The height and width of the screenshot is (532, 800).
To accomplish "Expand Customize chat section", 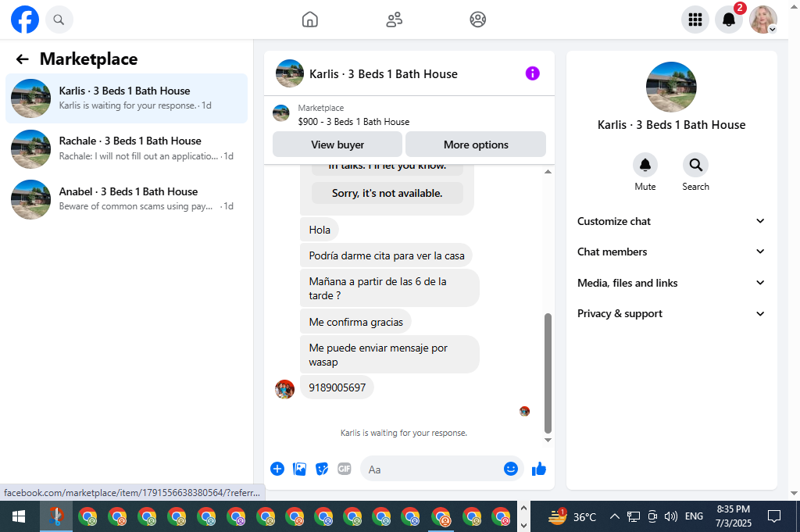I will 671,221.
